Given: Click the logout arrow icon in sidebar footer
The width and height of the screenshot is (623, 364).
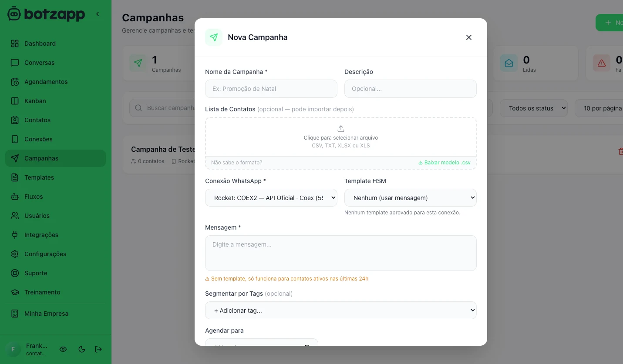Looking at the screenshot, I should tap(98, 349).
